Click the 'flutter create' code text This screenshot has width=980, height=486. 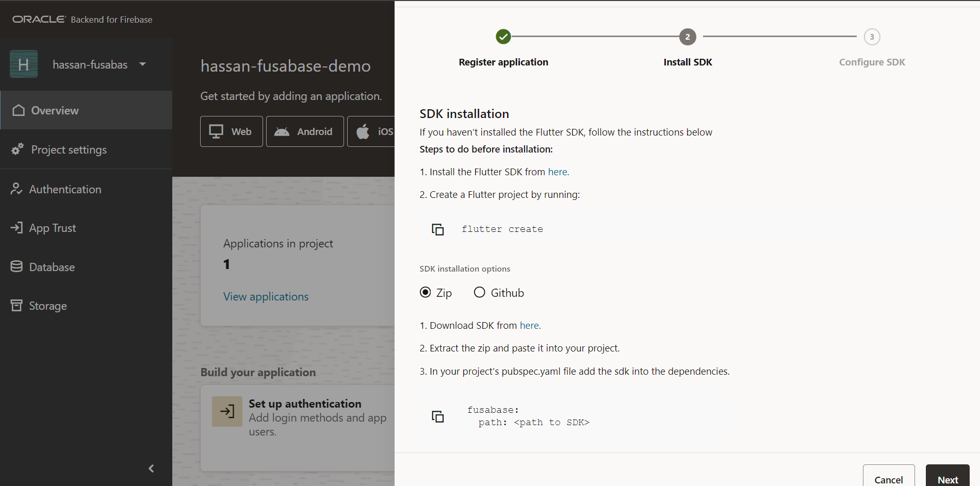pyautogui.click(x=502, y=229)
